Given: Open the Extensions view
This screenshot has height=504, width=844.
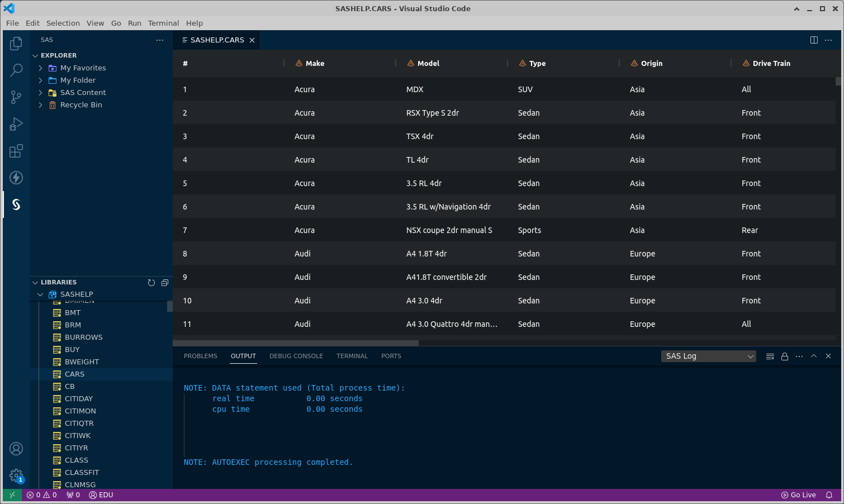Looking at the screenshot, I should (x=16, y=151).
